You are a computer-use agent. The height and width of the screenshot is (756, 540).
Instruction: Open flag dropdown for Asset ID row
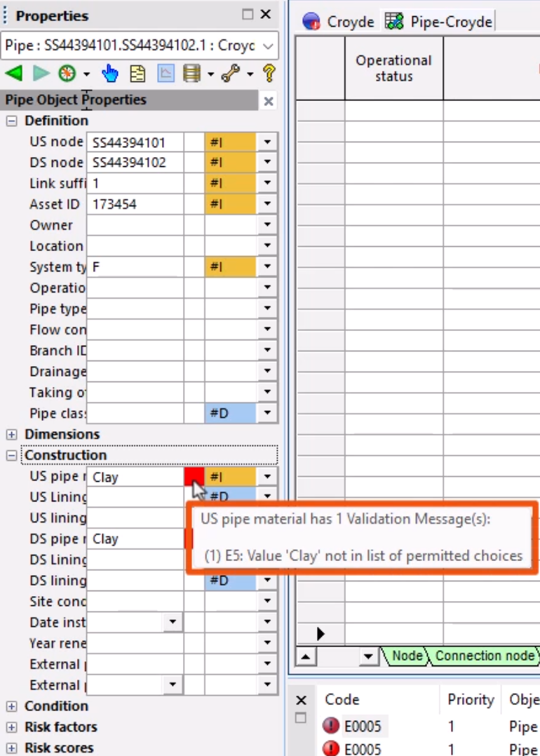[x=267, y=205]
